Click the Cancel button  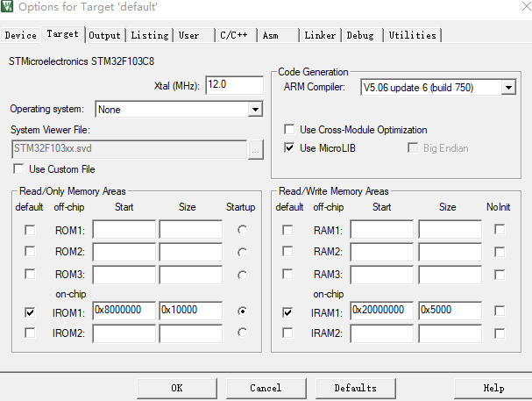tap(266, 389)
